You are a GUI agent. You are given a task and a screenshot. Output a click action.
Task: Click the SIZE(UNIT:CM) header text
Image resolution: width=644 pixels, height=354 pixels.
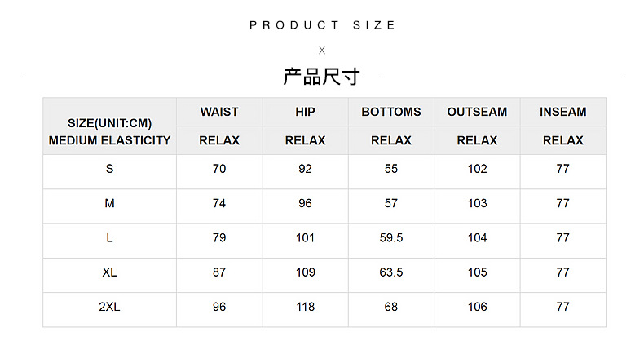[109, 123]
